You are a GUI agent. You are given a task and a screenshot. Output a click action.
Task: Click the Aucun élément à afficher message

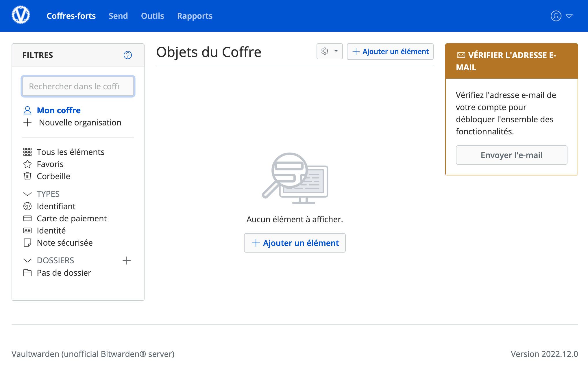(x=295, y=219)
